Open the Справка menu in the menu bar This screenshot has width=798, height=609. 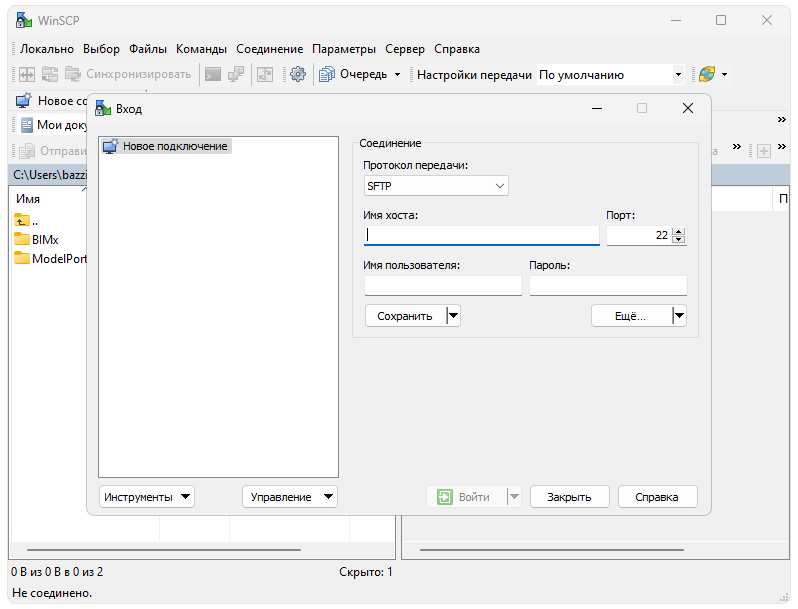tap(457, 48)
